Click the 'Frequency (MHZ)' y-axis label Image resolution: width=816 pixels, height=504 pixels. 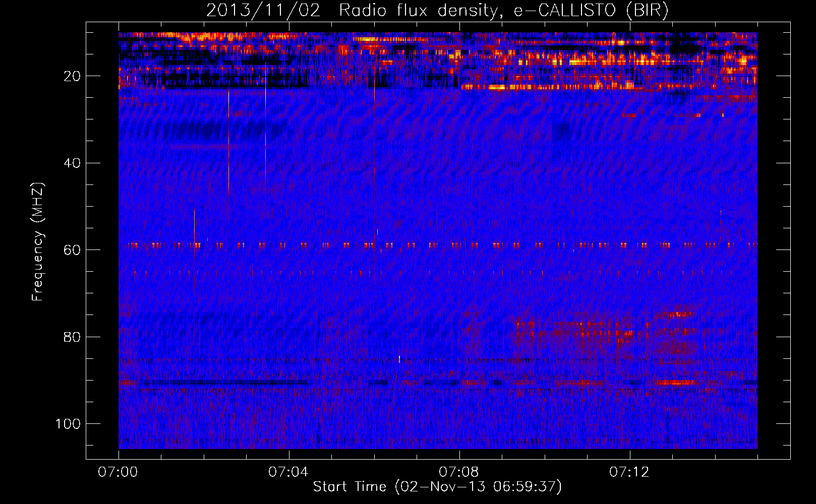(x=38, y=242)
